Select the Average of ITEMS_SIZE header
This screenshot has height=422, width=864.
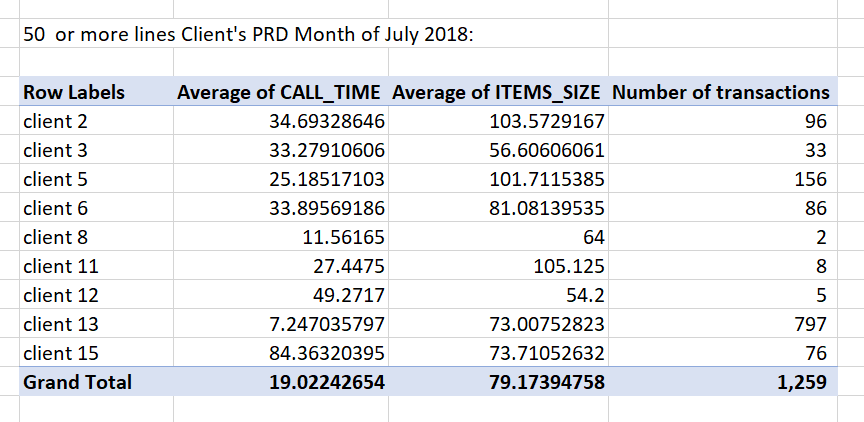[x=497, y=93]
